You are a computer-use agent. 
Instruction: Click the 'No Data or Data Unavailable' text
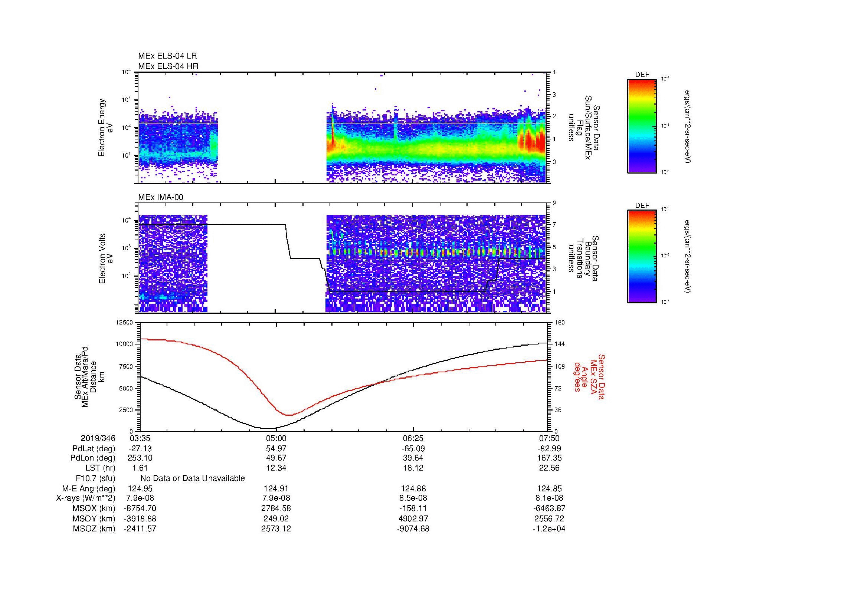(x=193, y=478)
